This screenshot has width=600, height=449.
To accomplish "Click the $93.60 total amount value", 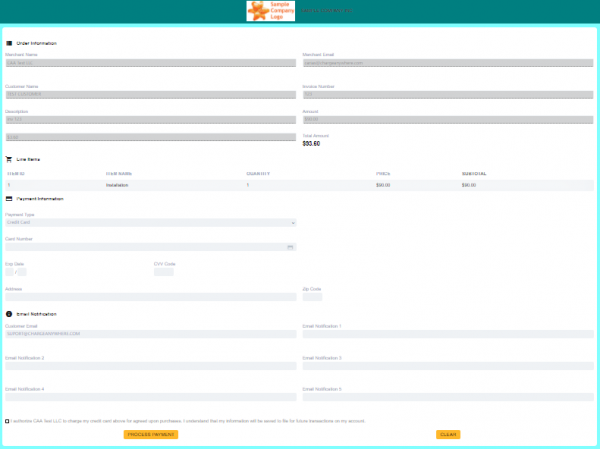I will pos(311,144).
